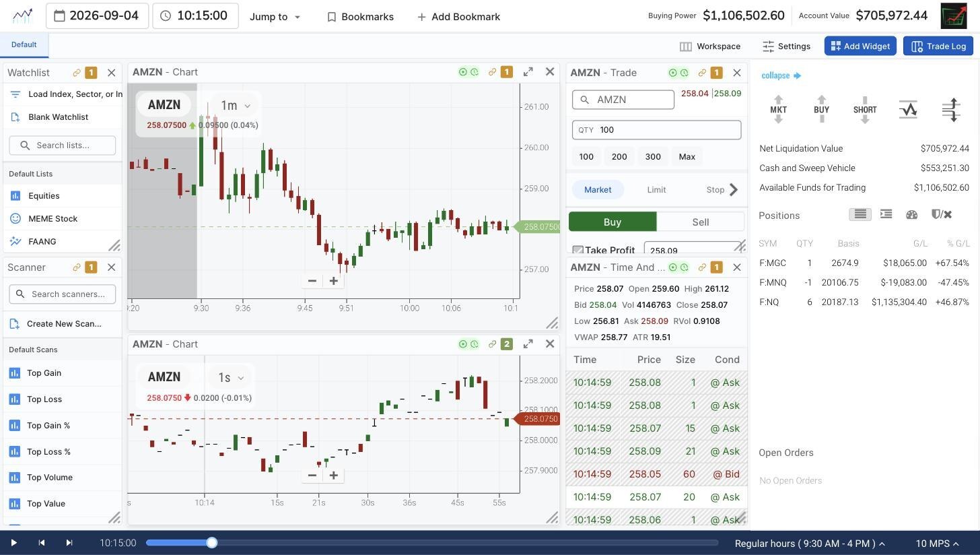Open the FAANG list
Image resolution: width=980 pixels, height=555 pixels.
(42, 242)
